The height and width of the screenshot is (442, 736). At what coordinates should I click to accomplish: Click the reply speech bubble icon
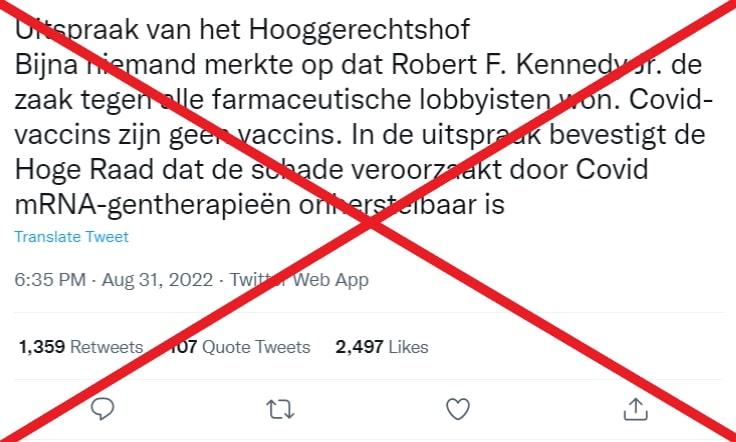pos(102,409)
